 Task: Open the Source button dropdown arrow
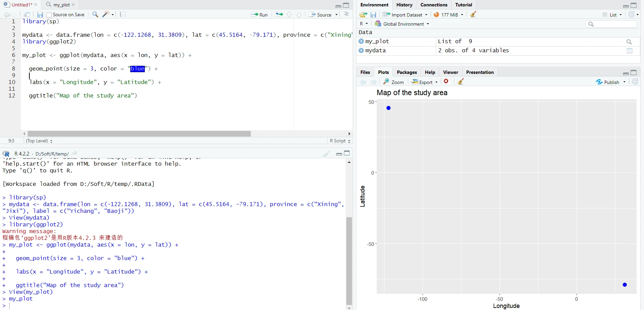337,15
